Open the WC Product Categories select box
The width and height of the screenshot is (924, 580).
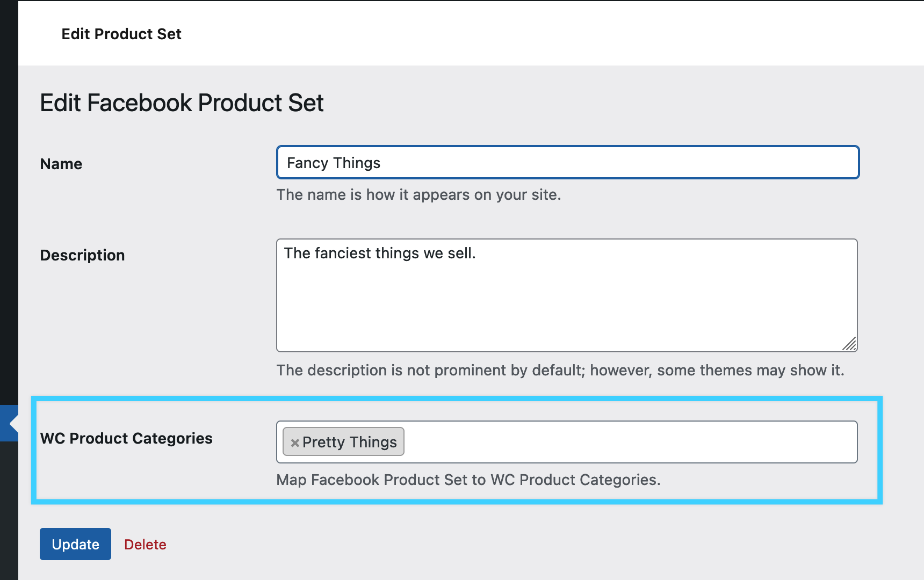629,442
